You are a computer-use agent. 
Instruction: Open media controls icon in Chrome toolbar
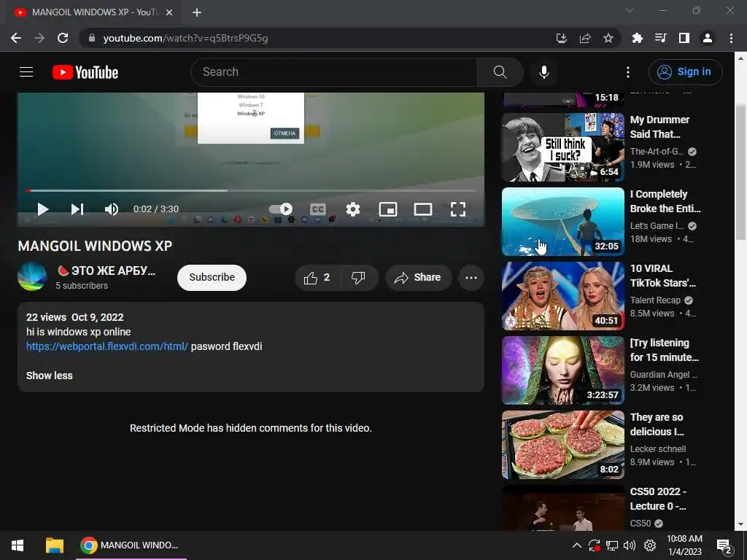coord(660,38)
